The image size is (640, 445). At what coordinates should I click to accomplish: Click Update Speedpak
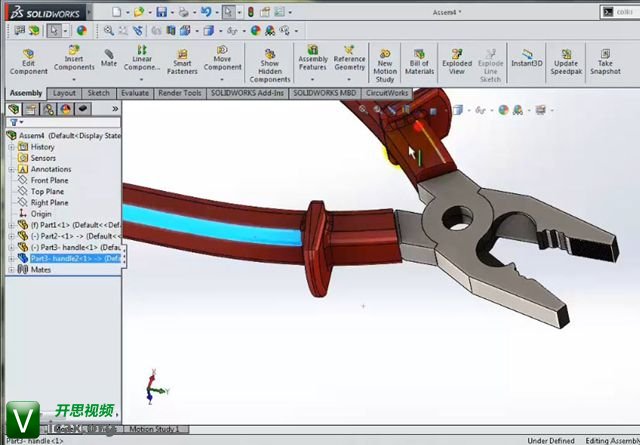tap(566, 62)
